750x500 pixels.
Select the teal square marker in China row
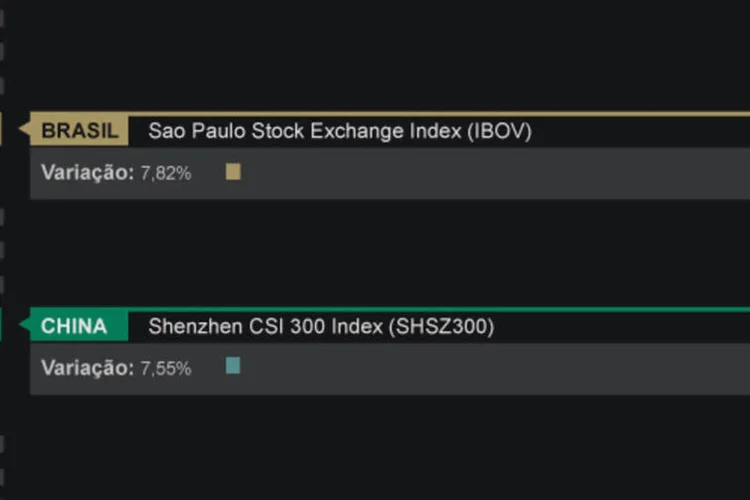coord(233,366)
